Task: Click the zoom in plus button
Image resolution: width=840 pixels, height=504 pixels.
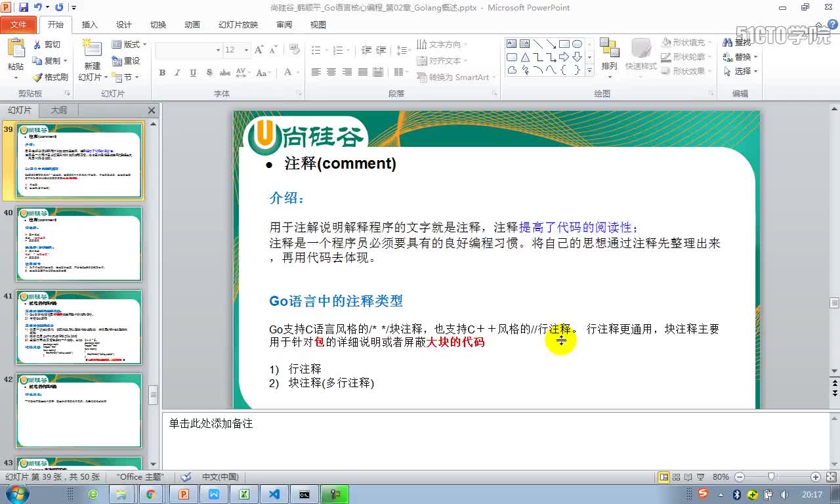Action: (816, 477)
